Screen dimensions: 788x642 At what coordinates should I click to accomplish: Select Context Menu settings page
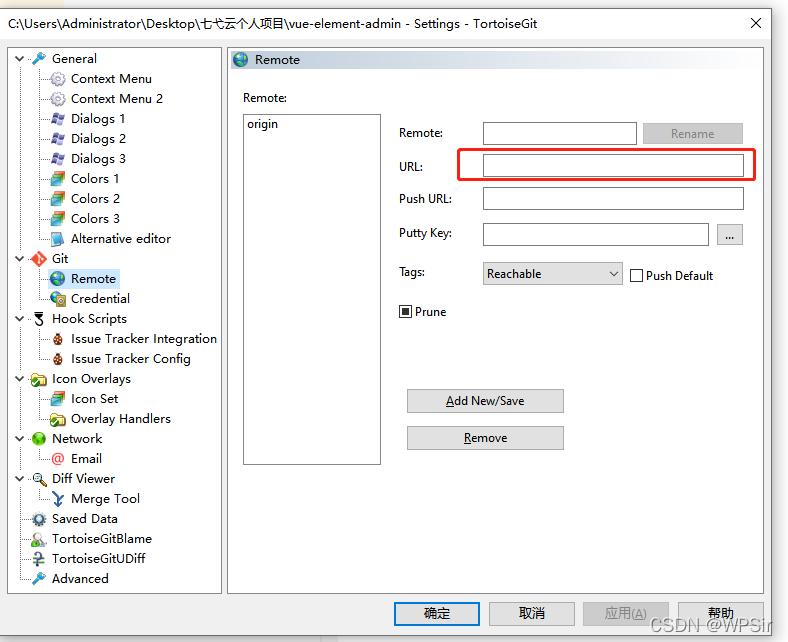pos(111,79)
